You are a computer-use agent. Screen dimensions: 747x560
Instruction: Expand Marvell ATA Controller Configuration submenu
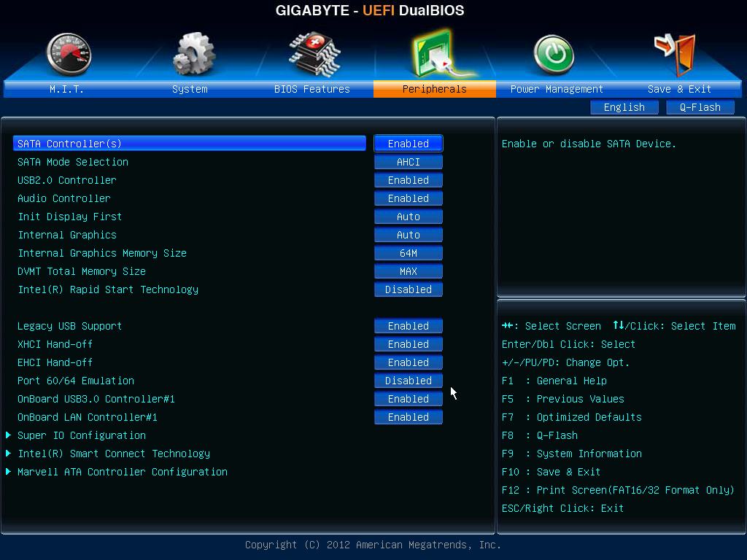123,472
